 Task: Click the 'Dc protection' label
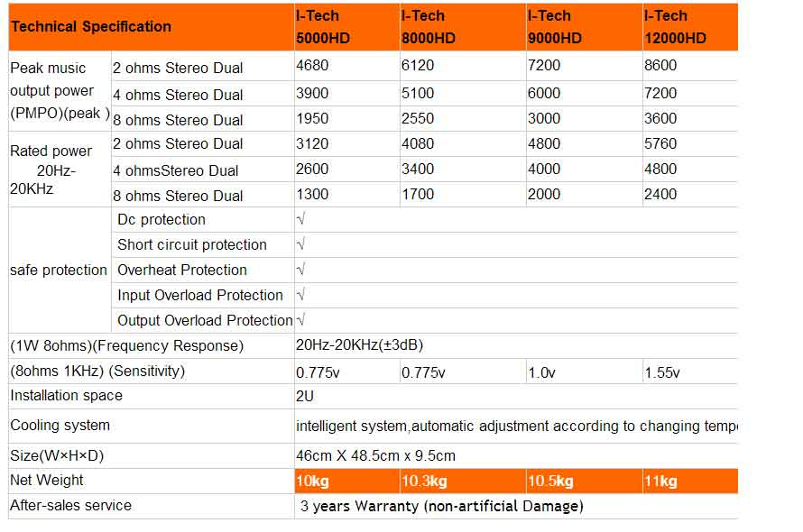162,220
